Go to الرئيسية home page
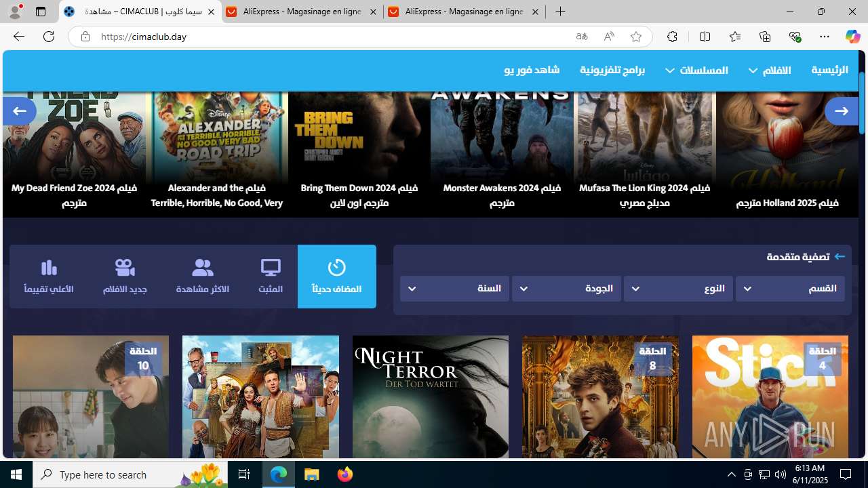The image size is (868, 488). pos(829,70)
